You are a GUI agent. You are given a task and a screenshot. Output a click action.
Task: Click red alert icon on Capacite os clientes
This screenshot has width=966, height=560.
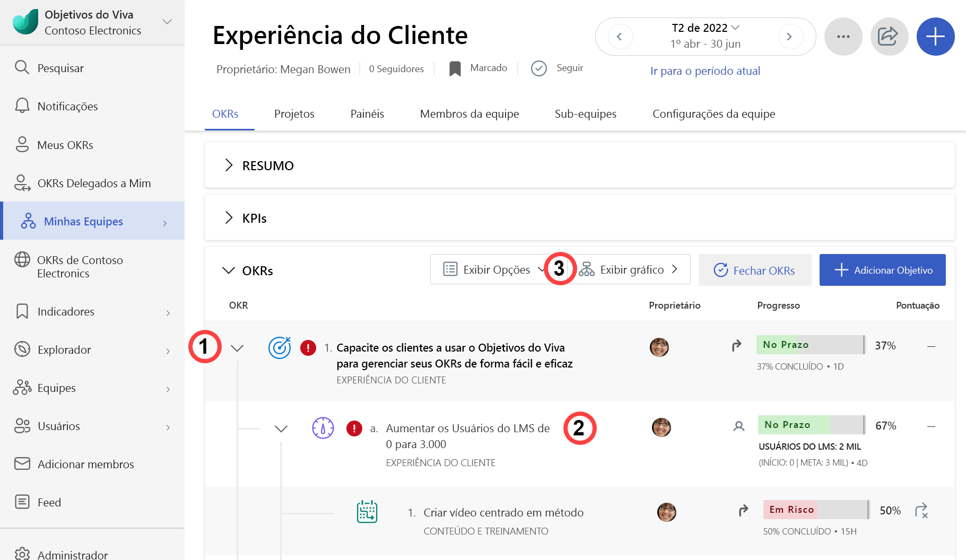click(x=308, y=348)
